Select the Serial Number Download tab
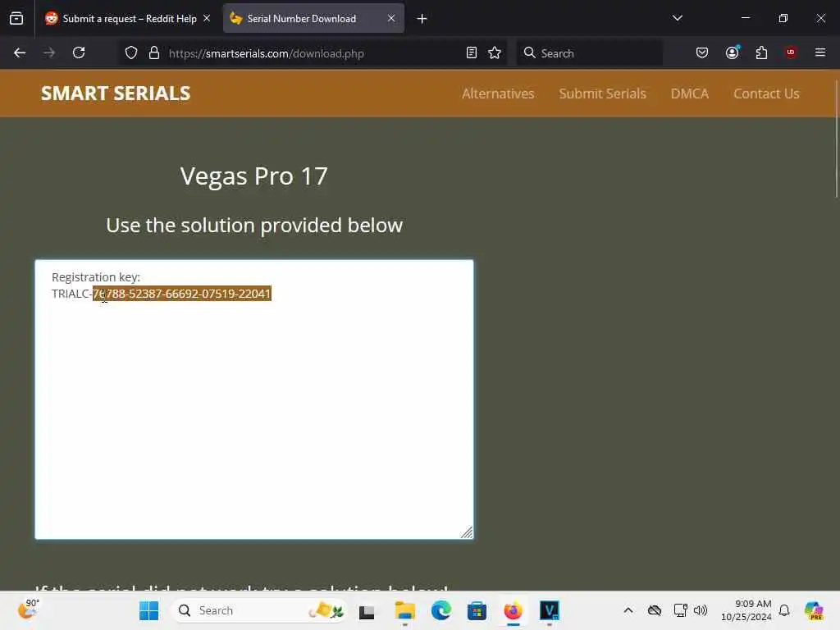Image resolution: width=840 pixels, height=630 pixels. point(313,18)
